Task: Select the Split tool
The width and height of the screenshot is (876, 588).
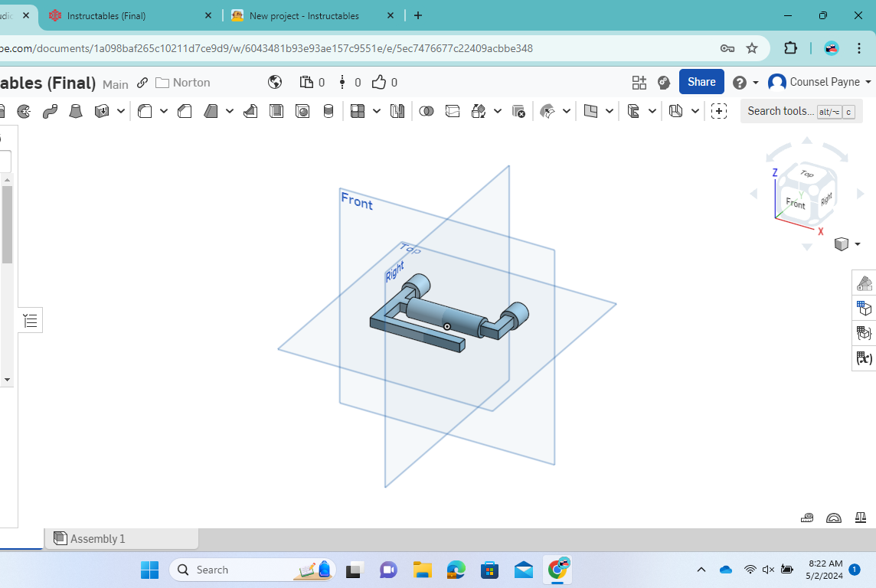Action: pos(453,111)
